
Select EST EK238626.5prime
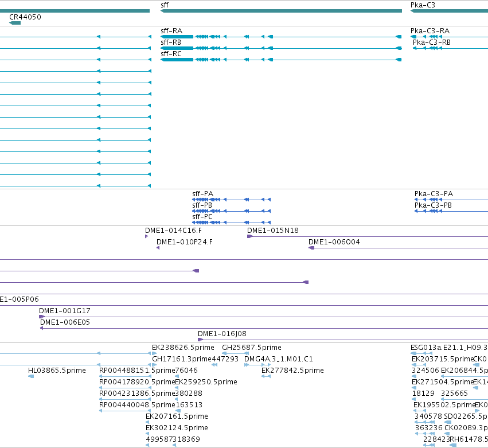tap(183, 348)
